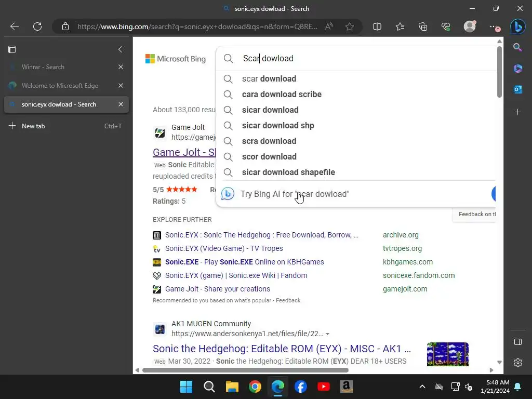The height and width of the screenshot is (399, 532).
Task: Open Game Jolt search result title
Action: click(x=184, y=152)
